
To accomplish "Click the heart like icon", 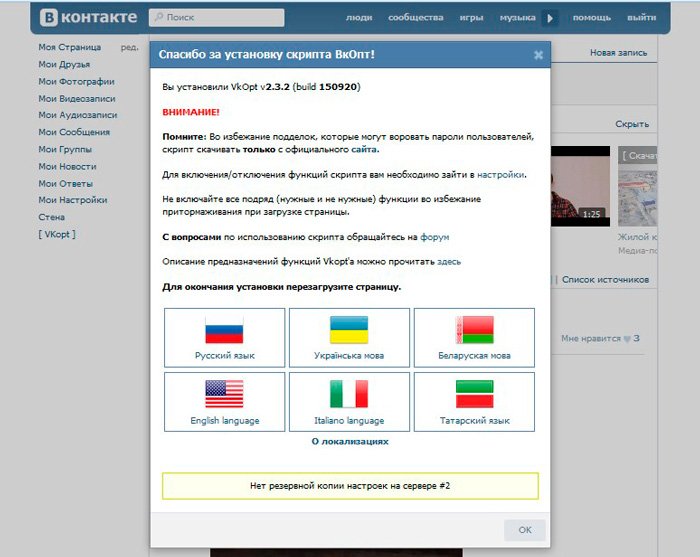I will [x=627, y=339].
